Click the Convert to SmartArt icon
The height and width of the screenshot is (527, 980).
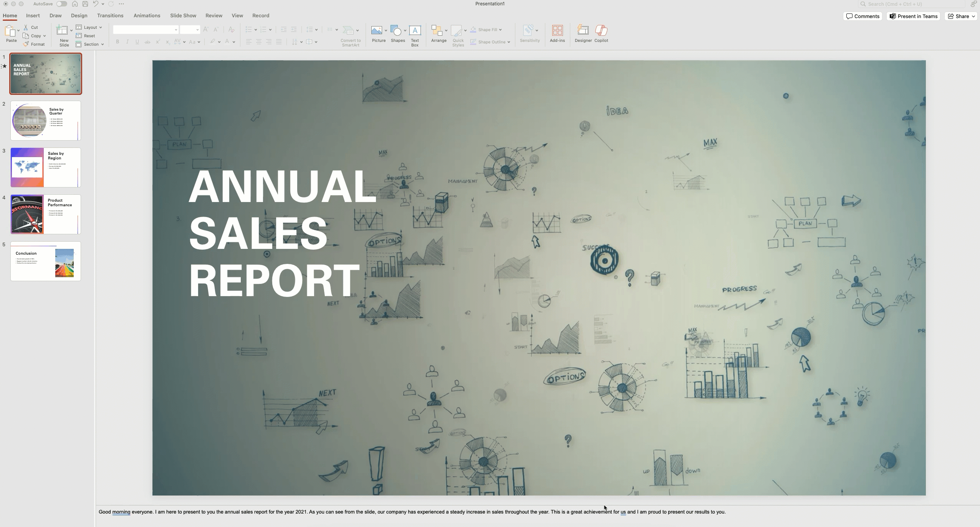(348, 30)
